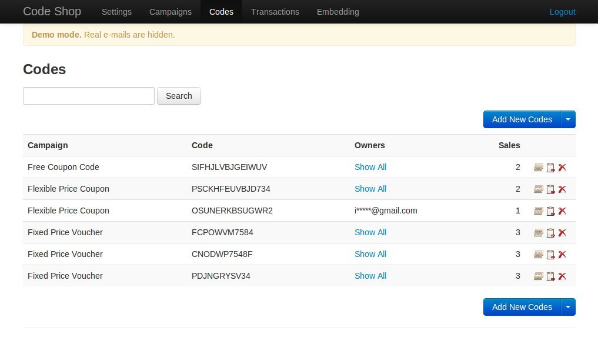Expand the top Add New Codes dropdown arrow
The width and height of the screenshot is (598, 364).
coord(568,119)
